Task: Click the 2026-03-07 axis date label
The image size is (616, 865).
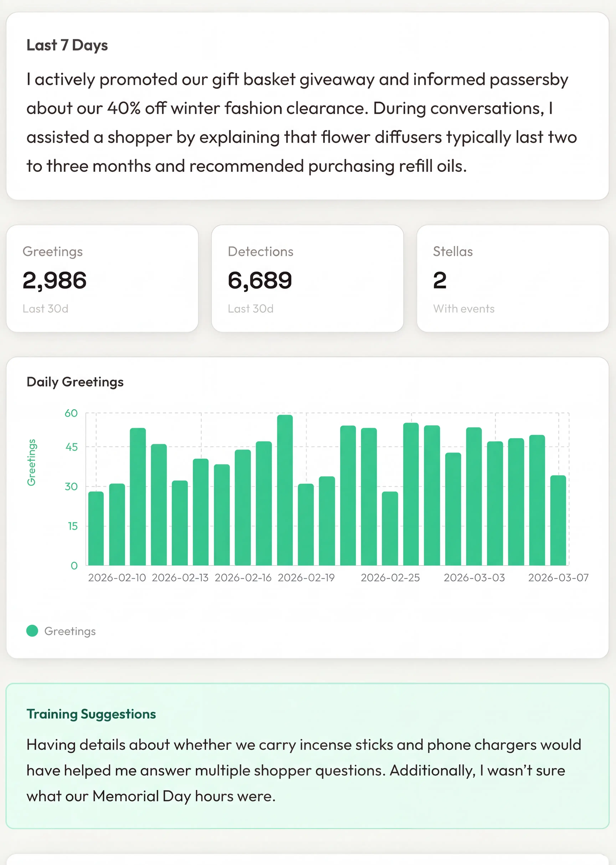Action: [558, 577]
